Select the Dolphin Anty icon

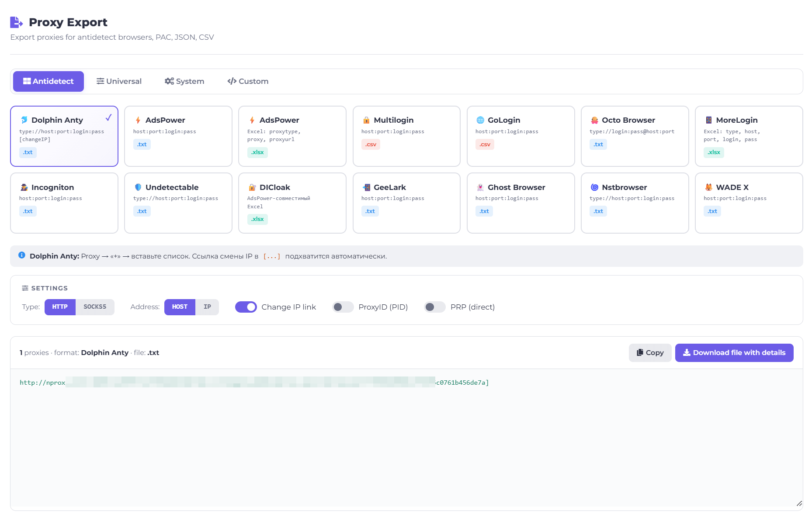(x=24, y=120)
